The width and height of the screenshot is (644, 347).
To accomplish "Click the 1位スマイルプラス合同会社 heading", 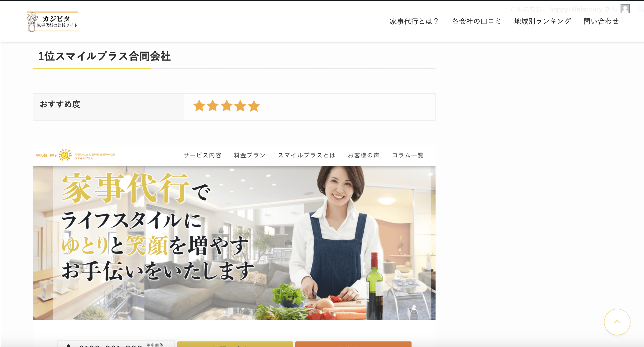I will click(x=104, y=56).
